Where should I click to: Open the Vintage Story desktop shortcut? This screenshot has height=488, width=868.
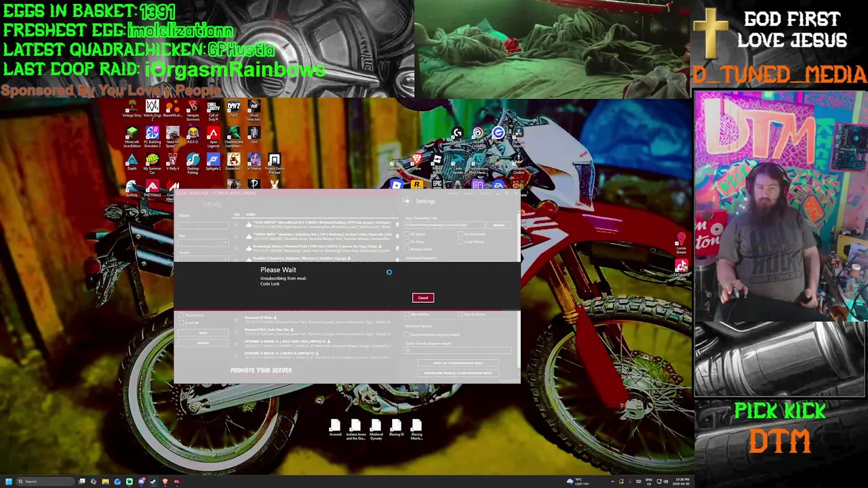(x=132, y=108)
